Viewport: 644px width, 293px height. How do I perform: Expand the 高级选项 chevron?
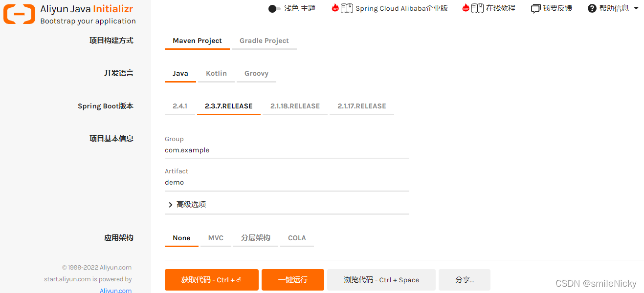click(170, 205)
